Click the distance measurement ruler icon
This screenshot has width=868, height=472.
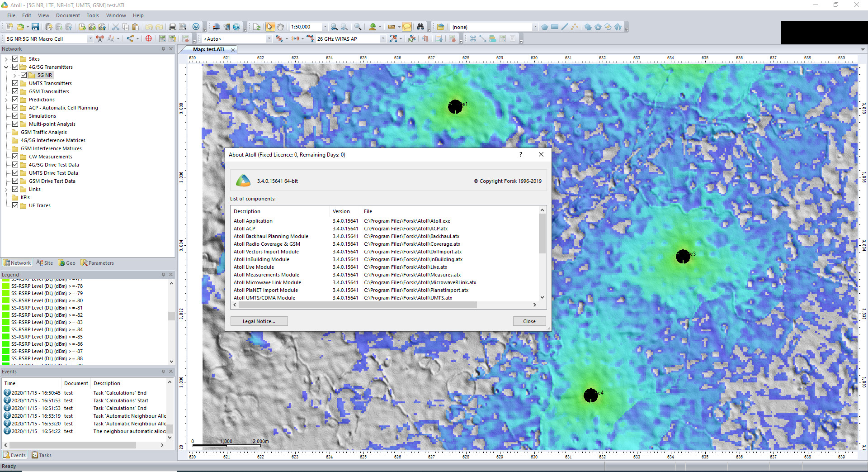point(392,27)
